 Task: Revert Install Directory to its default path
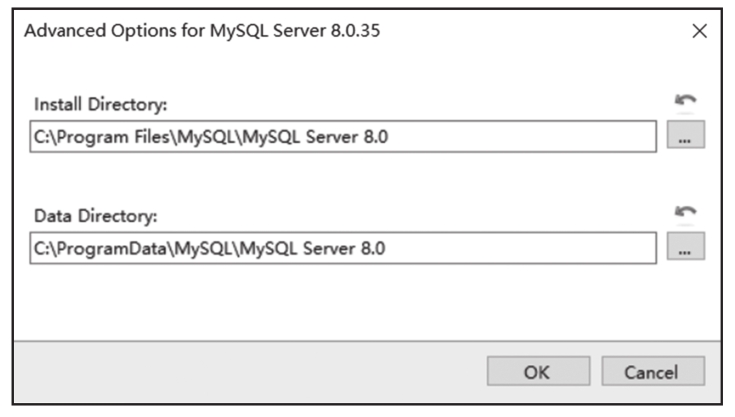pos(685,101)
